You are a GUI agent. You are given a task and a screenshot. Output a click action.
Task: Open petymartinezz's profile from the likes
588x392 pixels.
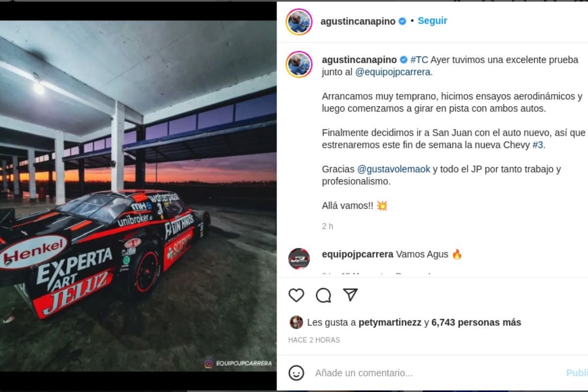[390, 322]
